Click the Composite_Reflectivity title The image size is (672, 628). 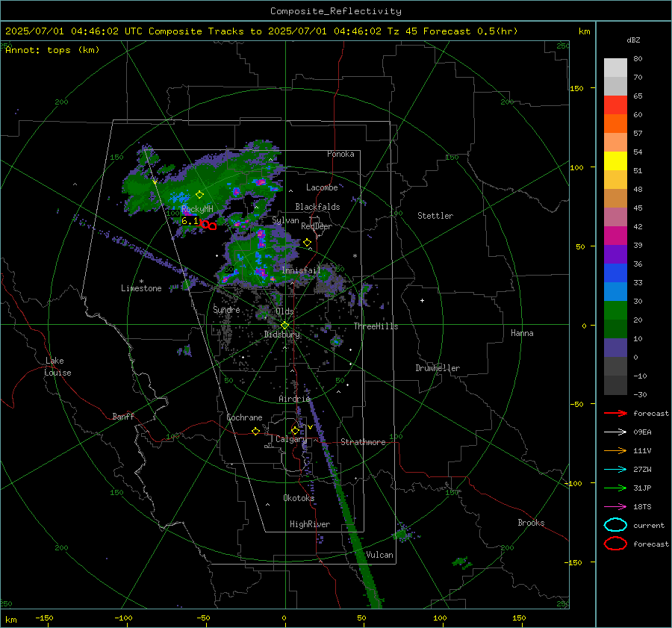(335, 11)
